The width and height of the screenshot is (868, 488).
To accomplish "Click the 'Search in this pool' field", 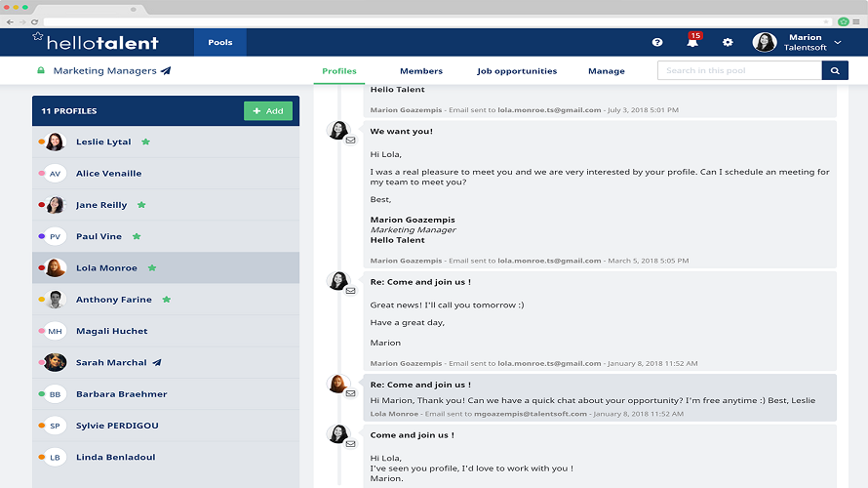I will coord(739,70).
